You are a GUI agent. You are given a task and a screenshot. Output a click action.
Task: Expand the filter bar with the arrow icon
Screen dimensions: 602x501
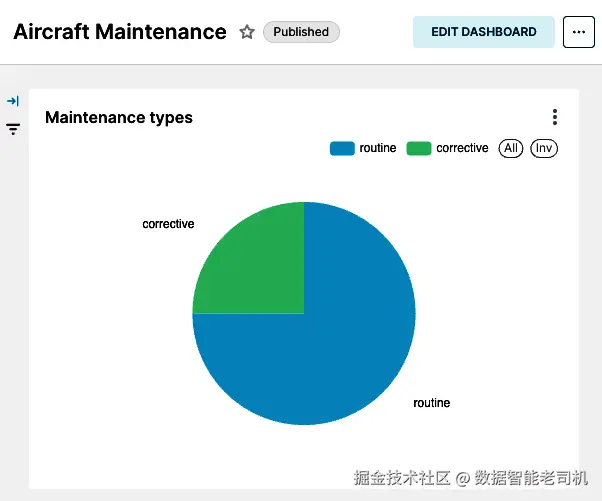pyautogui.click(x=13, y=101)
